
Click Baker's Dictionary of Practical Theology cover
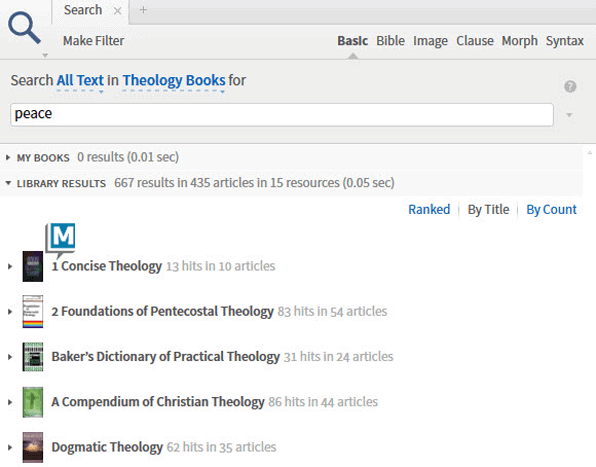pyautogui.click(x=33, y=357)
